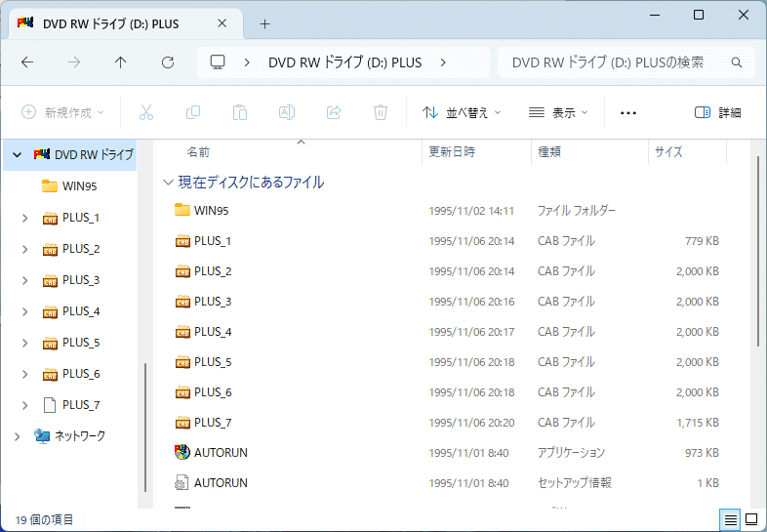The image size is (767, 532).
Task: Click the PLUS_7 cab icon in file list
Action: coord(182,423)
